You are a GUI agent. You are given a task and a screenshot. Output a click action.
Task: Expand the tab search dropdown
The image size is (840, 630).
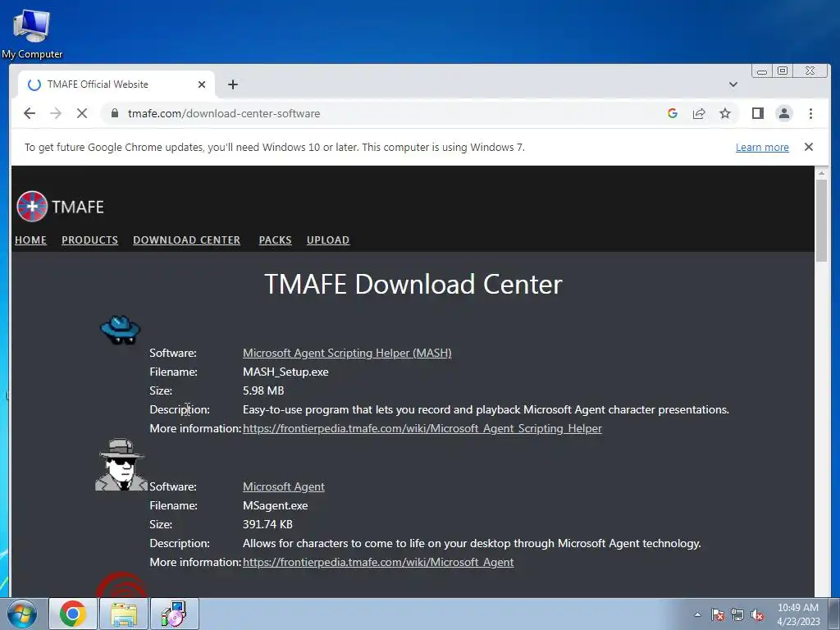733,84
